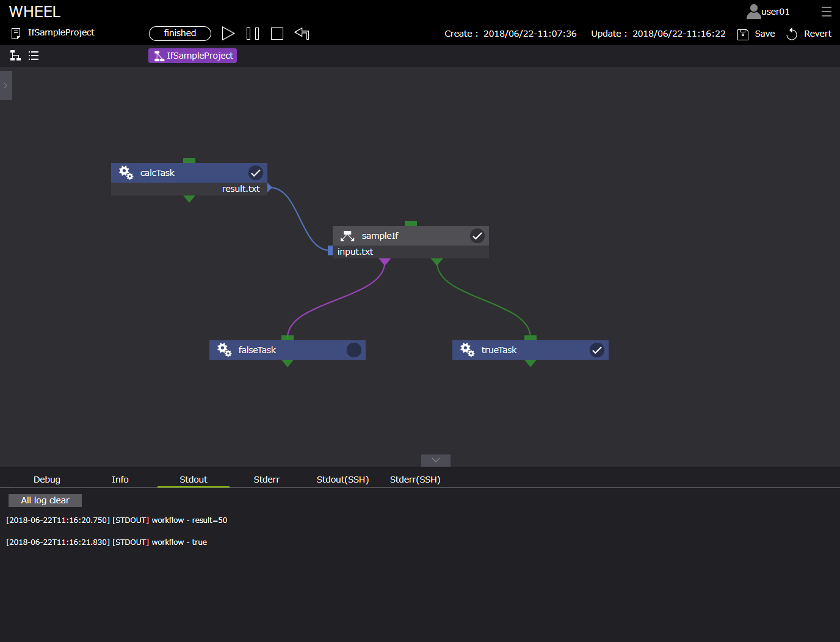This screenshot has width=840, height=642.
Task: Open the hamburger menu at top right
Action: 826,12
